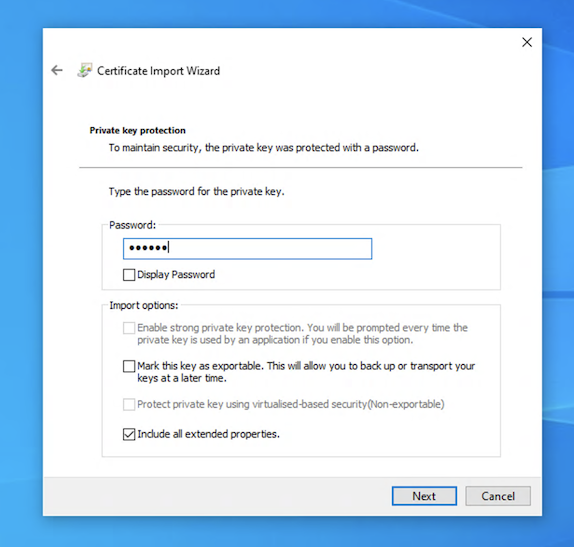Untick the Include all extended properties checkbox
The image size is (574, 547).
pyautogui.click(x=129, y=434)
